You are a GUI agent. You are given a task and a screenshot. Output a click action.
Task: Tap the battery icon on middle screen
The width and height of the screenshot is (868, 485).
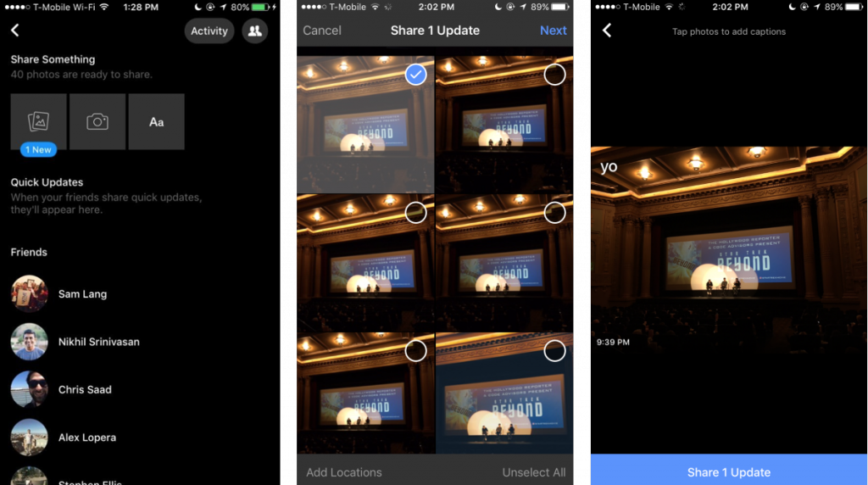[560, 7]
